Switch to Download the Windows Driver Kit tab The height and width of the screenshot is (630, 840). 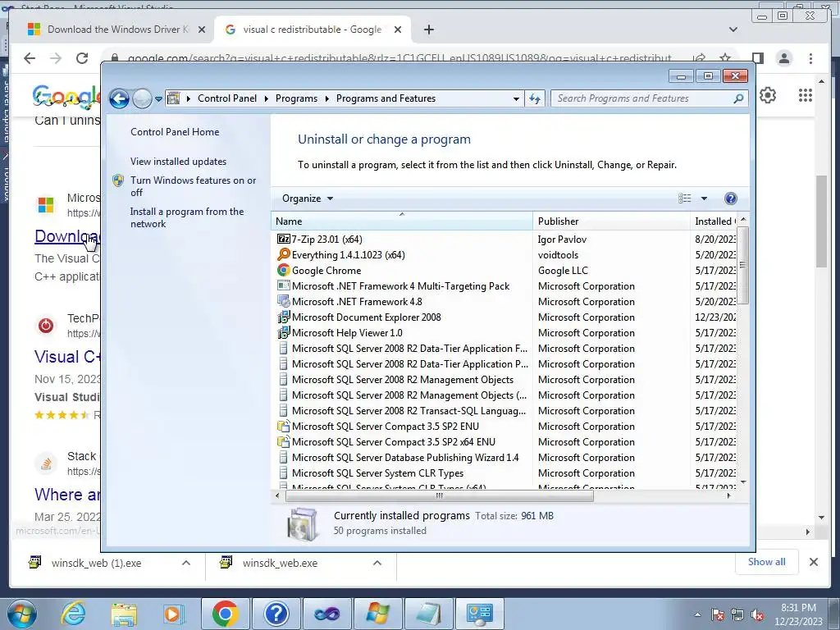(116, 30)
